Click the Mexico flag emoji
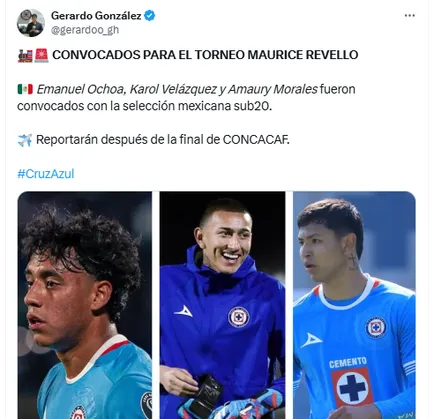434x419 pixels. click(x=25, y=89)
